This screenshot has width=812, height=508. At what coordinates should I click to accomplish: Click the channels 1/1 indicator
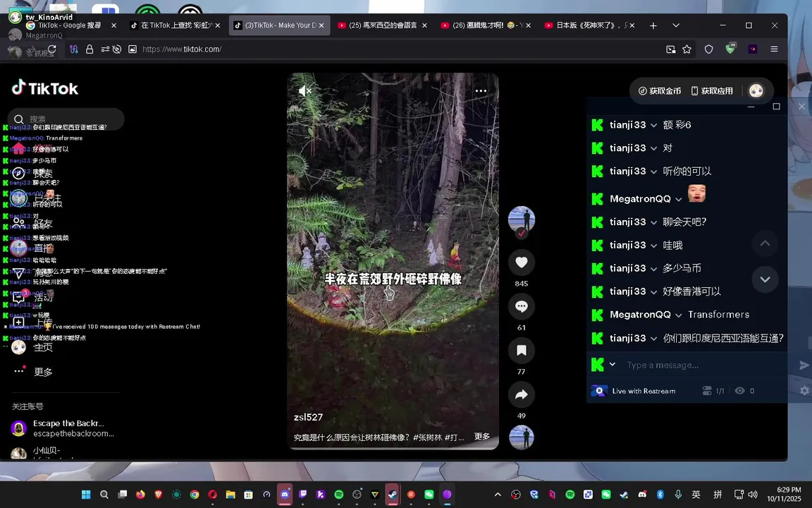(713, 391)
